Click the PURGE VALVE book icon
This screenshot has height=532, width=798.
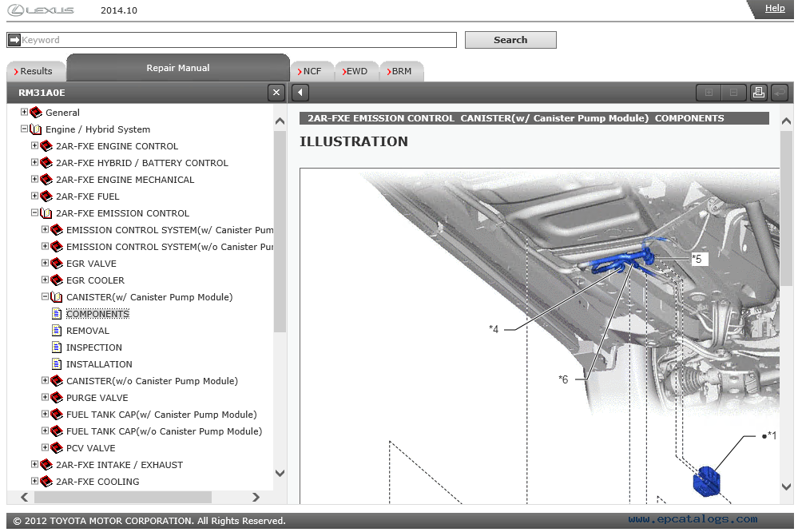click(57, 398)
